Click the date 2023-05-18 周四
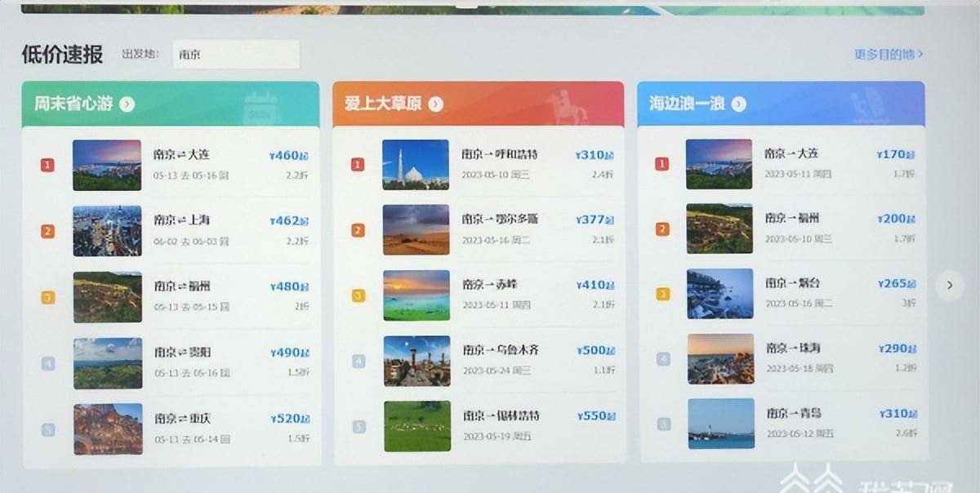This screenshot has height=493, width=980. coord(800,368)
